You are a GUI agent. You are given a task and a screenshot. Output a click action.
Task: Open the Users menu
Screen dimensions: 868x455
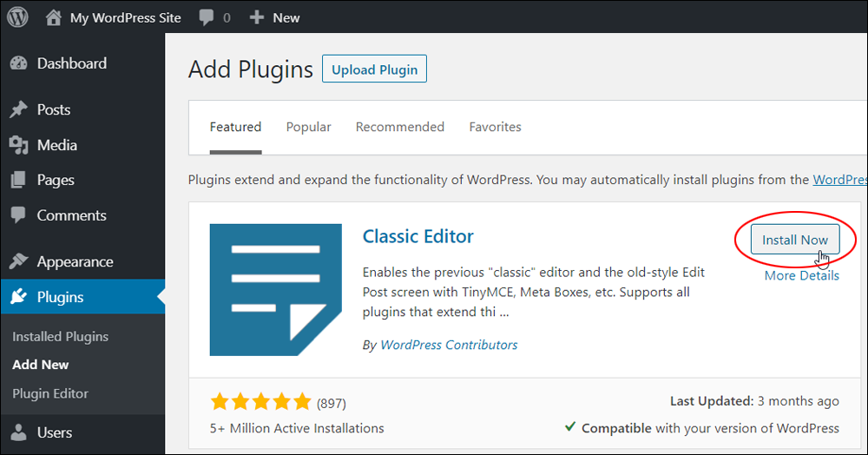[54, 433]
